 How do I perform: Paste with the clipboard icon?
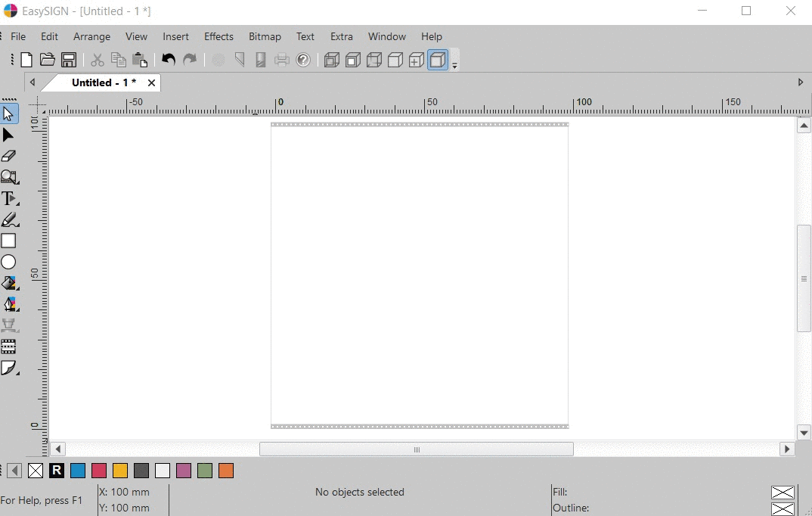[x=140, y=60]
